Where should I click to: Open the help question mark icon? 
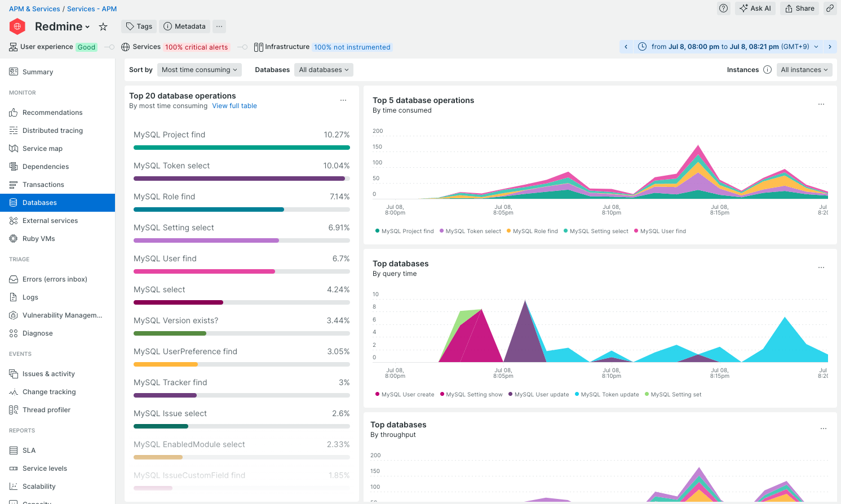723,8
